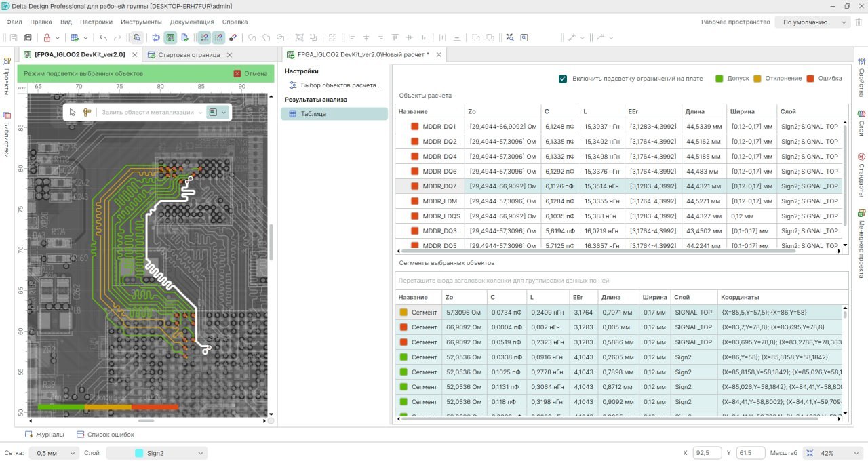This screenshot has height=461, width=868.
Task: Open the Документация menu
Action: (x=192, y=22)
